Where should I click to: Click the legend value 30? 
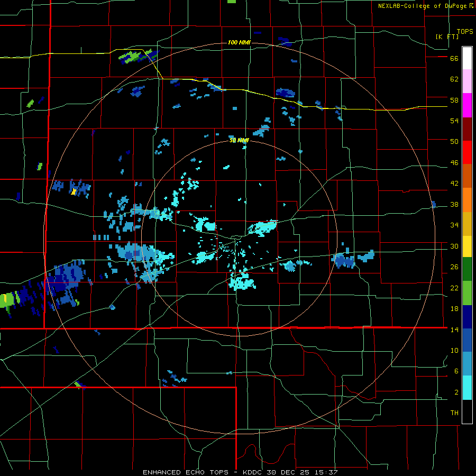coord(454,246)
